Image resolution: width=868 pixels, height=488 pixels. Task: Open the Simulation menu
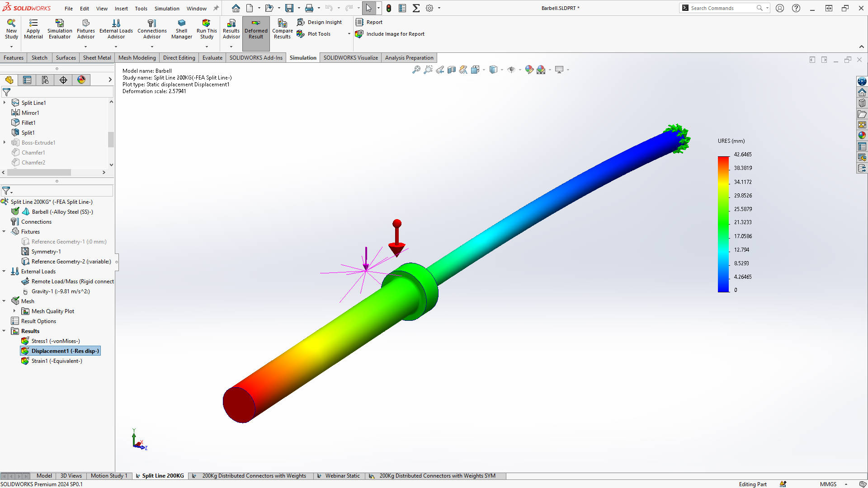tap(166, 8)
